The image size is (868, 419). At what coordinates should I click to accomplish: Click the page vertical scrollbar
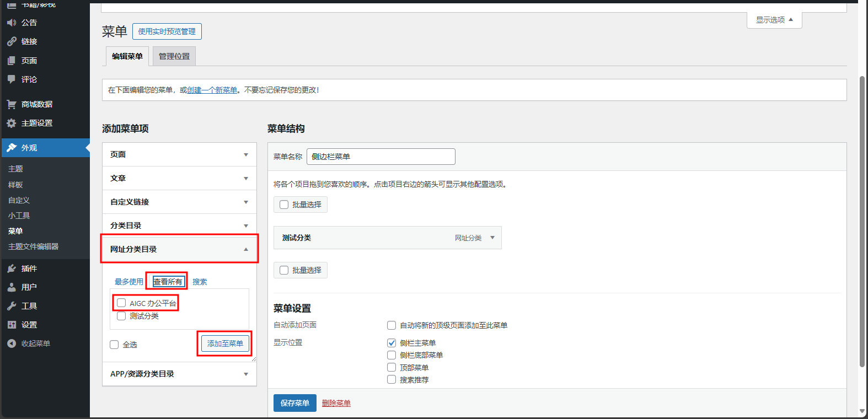click(x=862, y=221)
